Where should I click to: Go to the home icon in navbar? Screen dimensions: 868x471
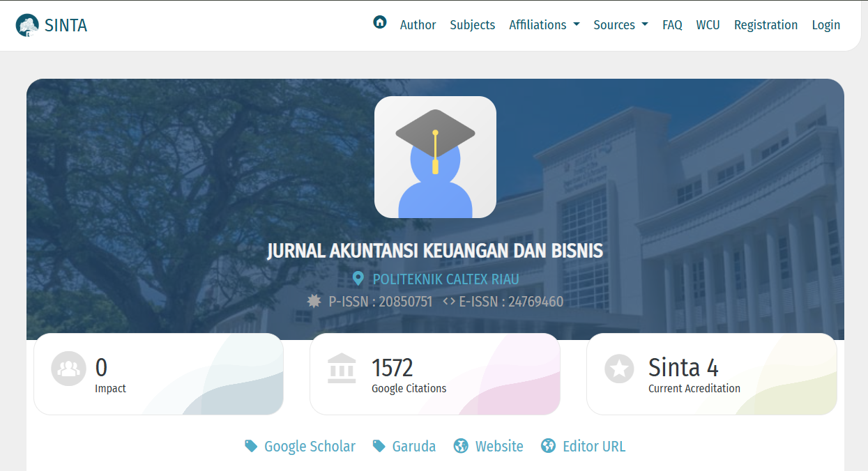(x=380, y=22)
